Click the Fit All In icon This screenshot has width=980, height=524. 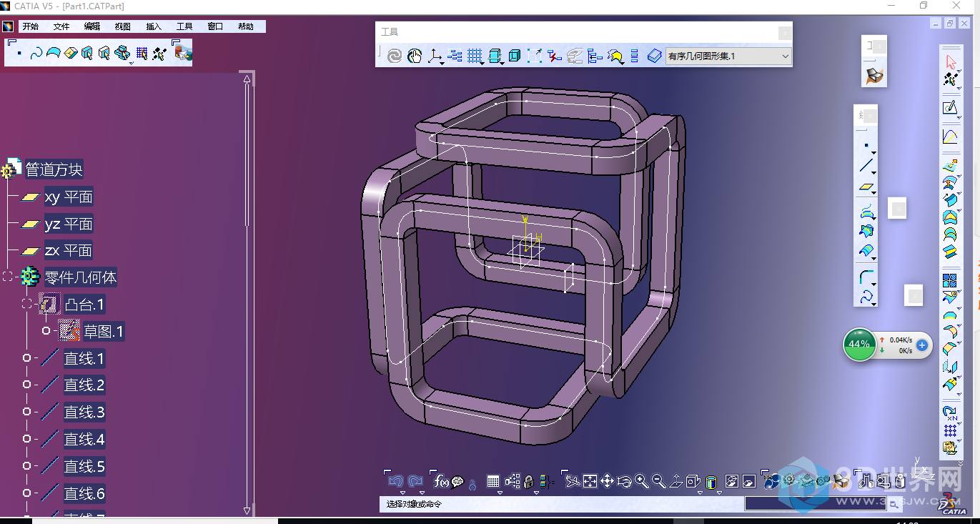pos(590,481)
